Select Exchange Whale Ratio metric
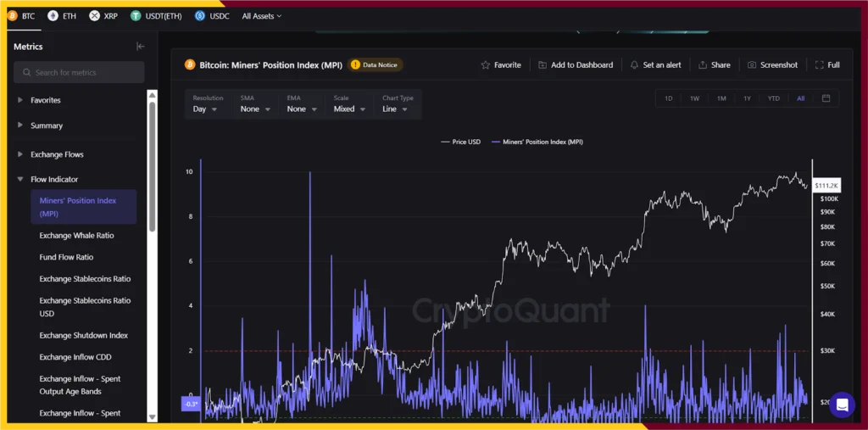The width and height of the screenshot is (868, 430). 76,236
